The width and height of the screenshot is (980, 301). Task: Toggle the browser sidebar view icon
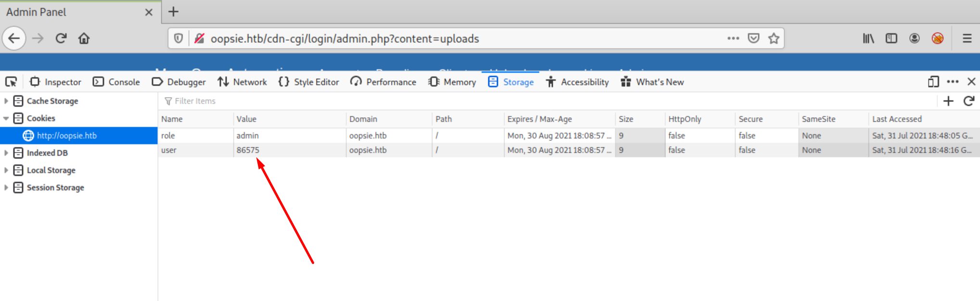pyautogui.click(x=891, y=38)
